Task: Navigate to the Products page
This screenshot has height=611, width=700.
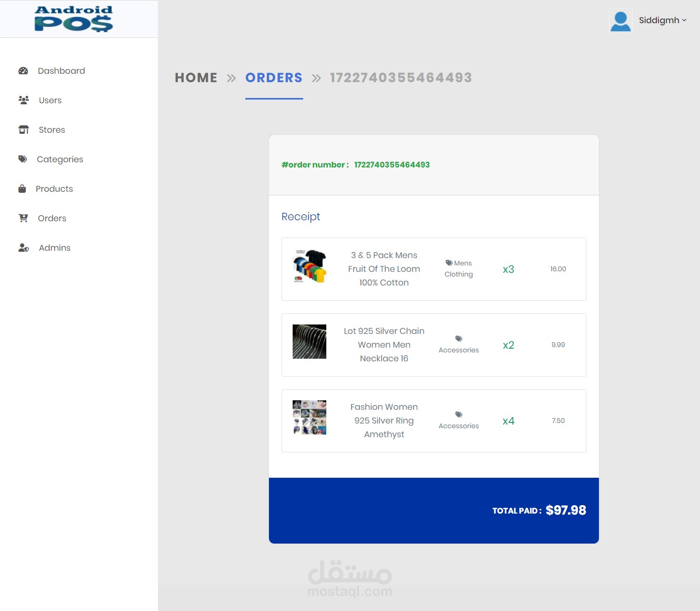Action: tap(54, 189)
